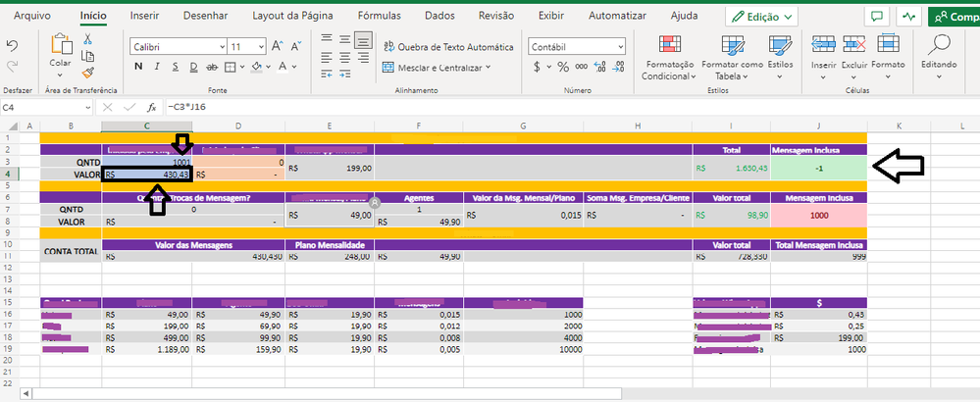Toggle bold (N) formatting
980x402 pixels.
tap(138, 66)
